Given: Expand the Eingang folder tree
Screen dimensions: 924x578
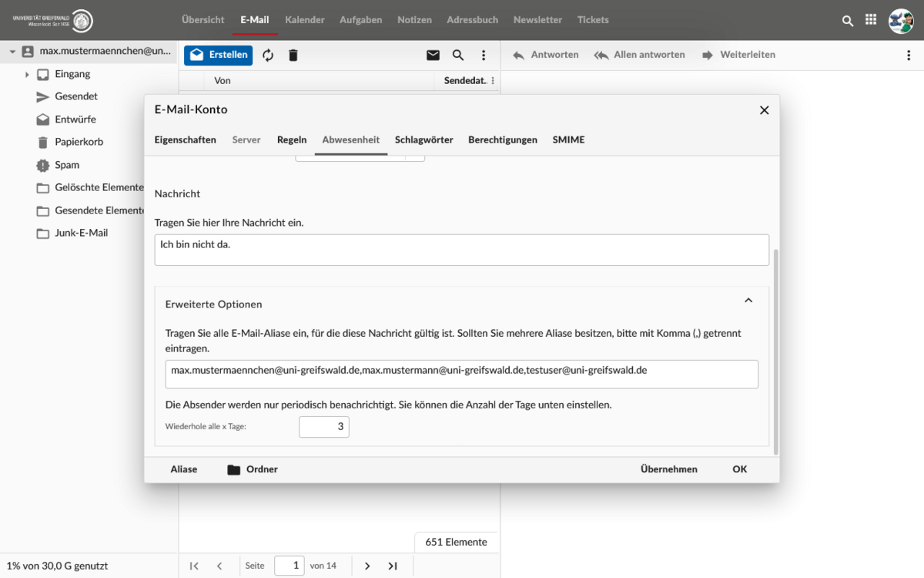Looking at the screenshot, I should click(x=27, y=75).
